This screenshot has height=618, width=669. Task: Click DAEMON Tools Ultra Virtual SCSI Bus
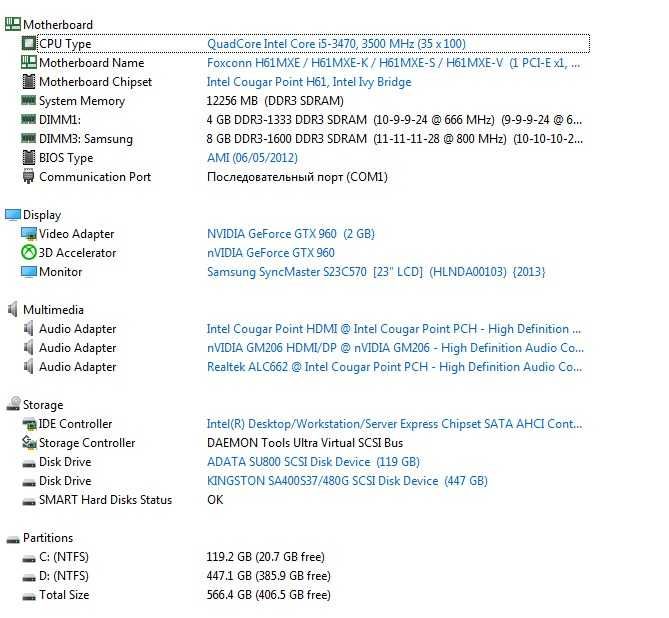[305, 443]
